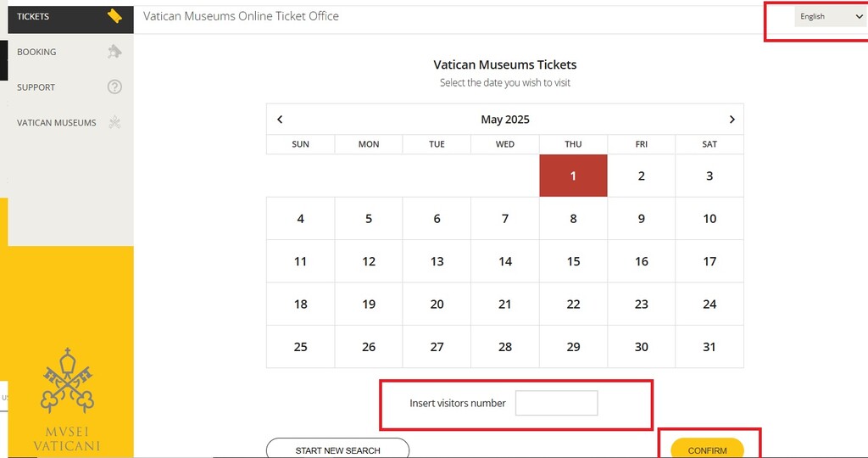Select May 21 on the calendar

click(505, 304)
